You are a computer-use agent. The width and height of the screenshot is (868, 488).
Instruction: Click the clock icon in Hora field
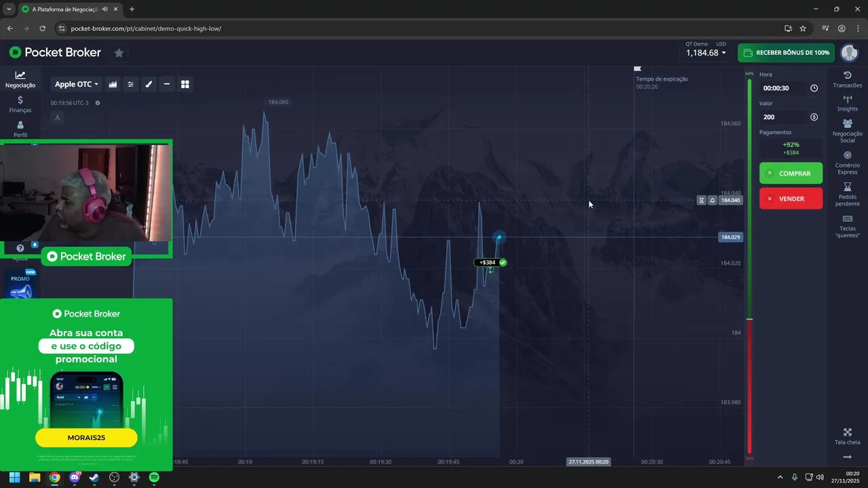(814, 88)
